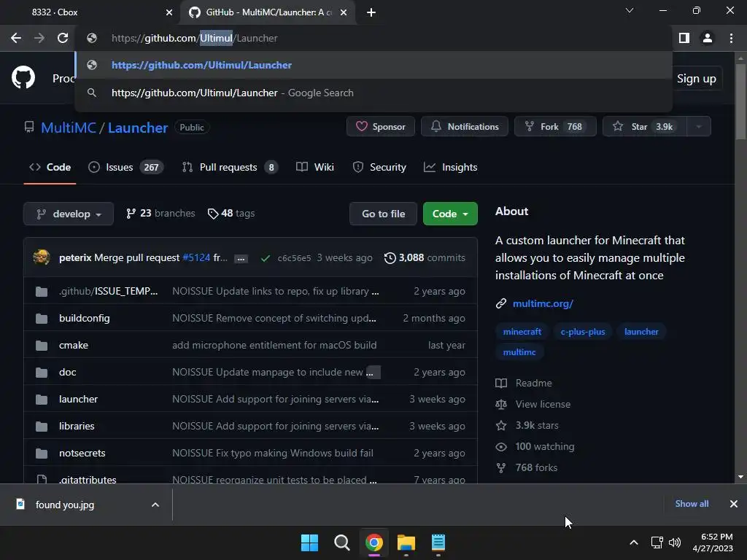747x560 pixels.
Task: View the 23 branches link
Action: (160, 214)
